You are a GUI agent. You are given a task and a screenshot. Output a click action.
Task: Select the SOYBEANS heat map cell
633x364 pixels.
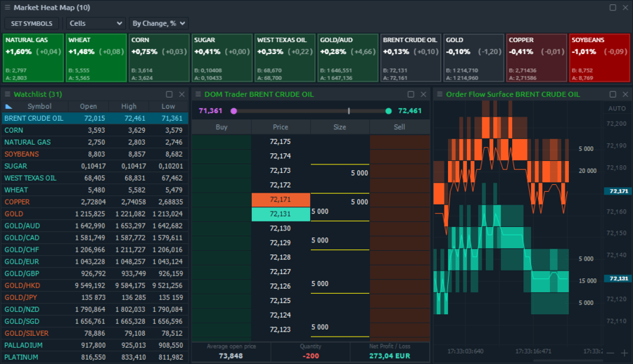598,58
